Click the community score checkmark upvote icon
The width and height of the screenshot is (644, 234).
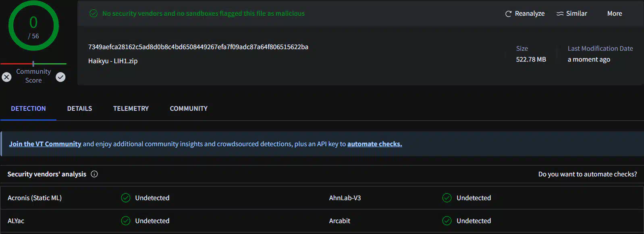click(x=60, y=77)
